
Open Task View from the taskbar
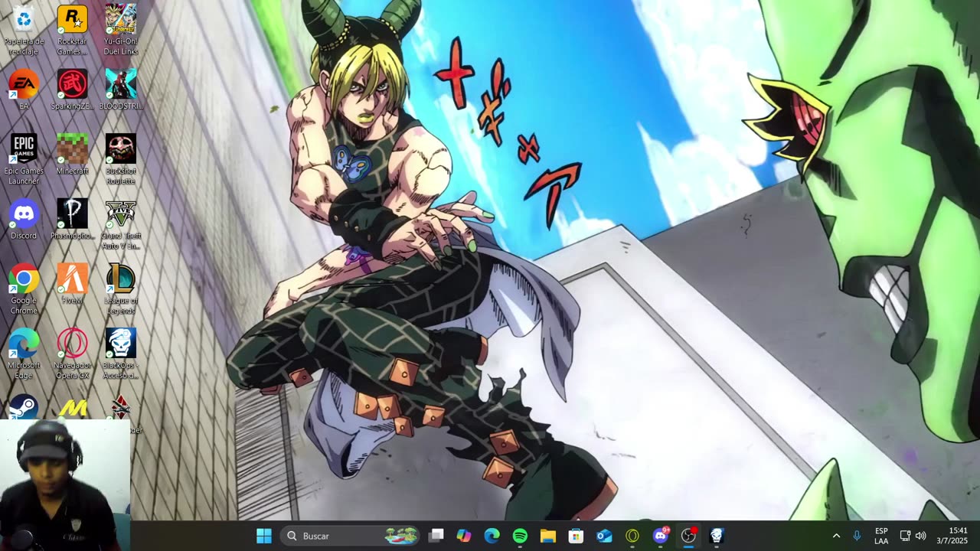coord(436,536)
